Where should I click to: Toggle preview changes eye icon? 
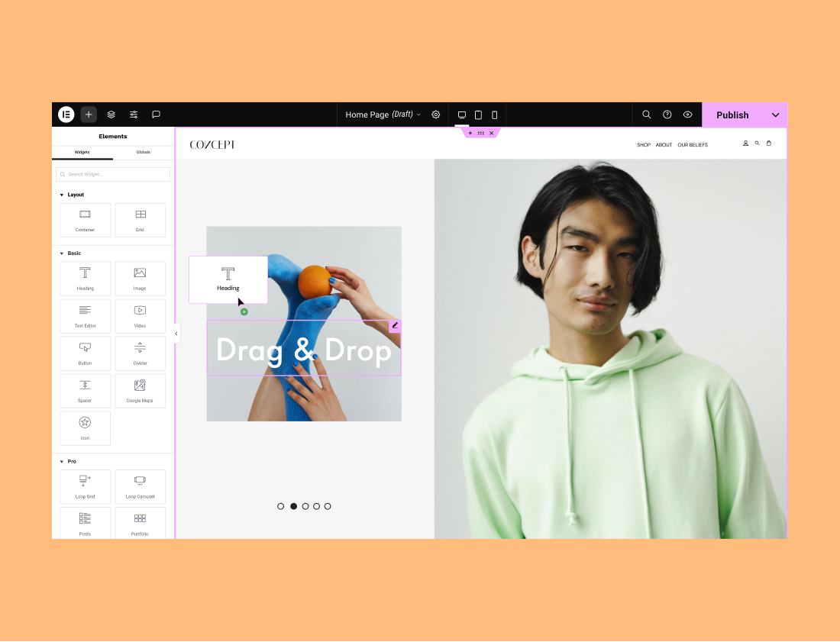tap(688, 115)
